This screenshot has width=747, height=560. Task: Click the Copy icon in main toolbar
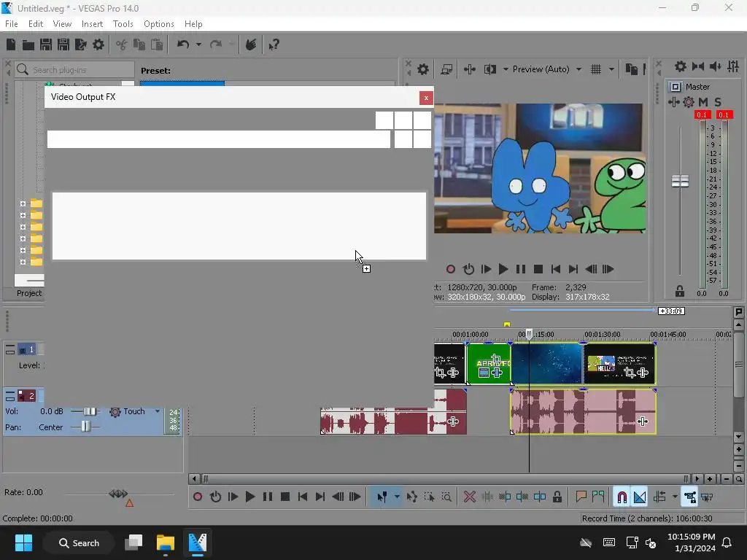[x=139, y=44]
